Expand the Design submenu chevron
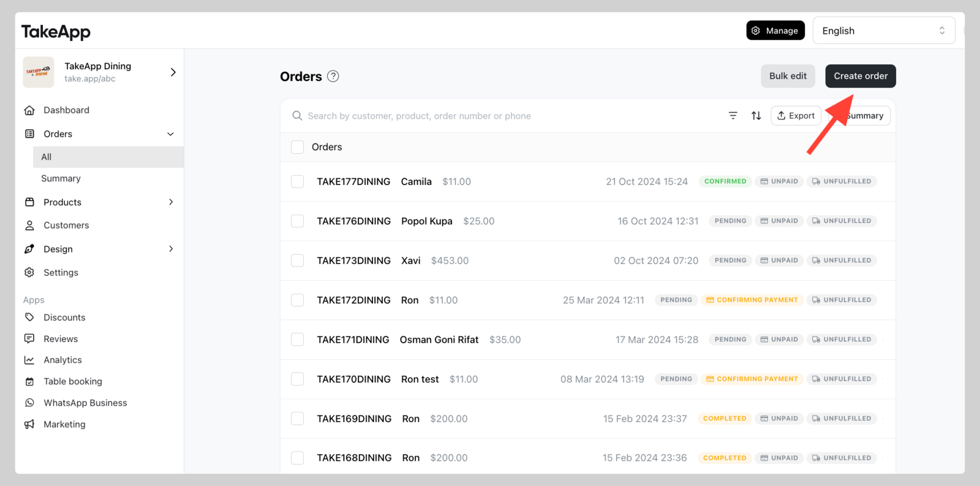Screen dimensions: 980x486 (171, 249)
